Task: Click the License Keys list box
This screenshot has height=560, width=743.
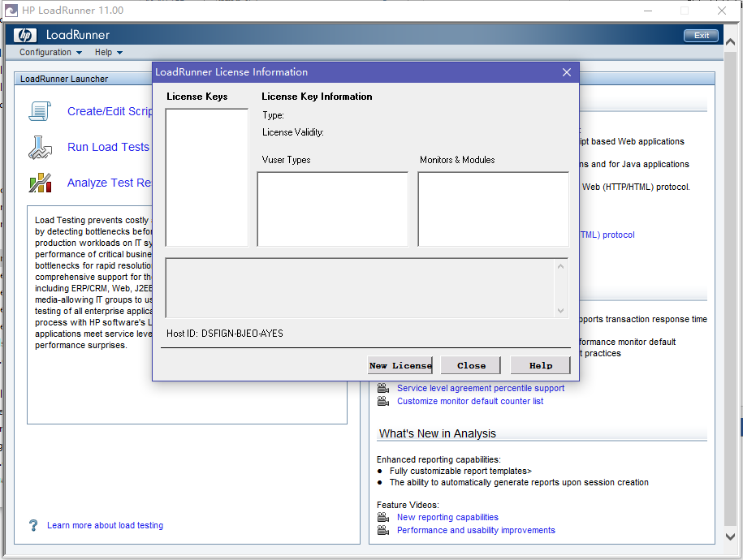Action: point(206,177)
